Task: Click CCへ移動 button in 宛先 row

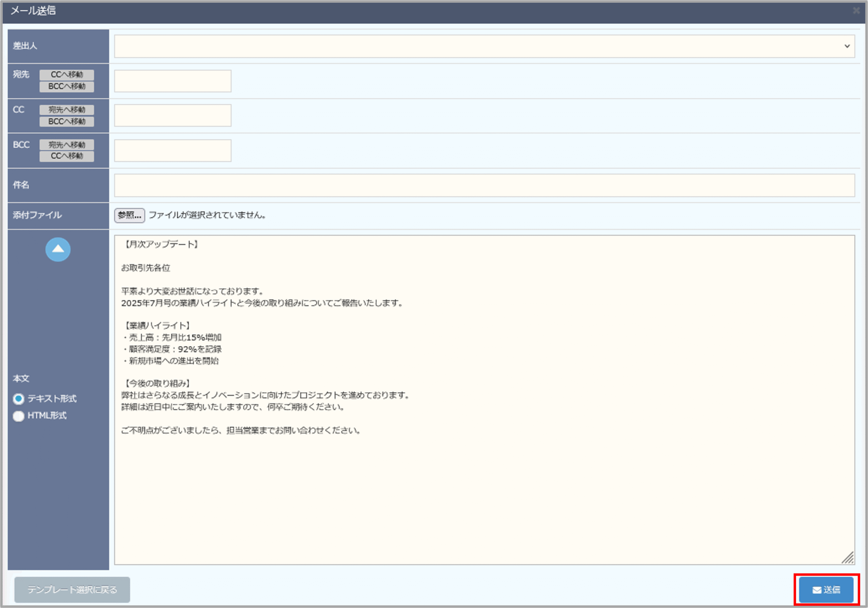Action: point(66,75)
